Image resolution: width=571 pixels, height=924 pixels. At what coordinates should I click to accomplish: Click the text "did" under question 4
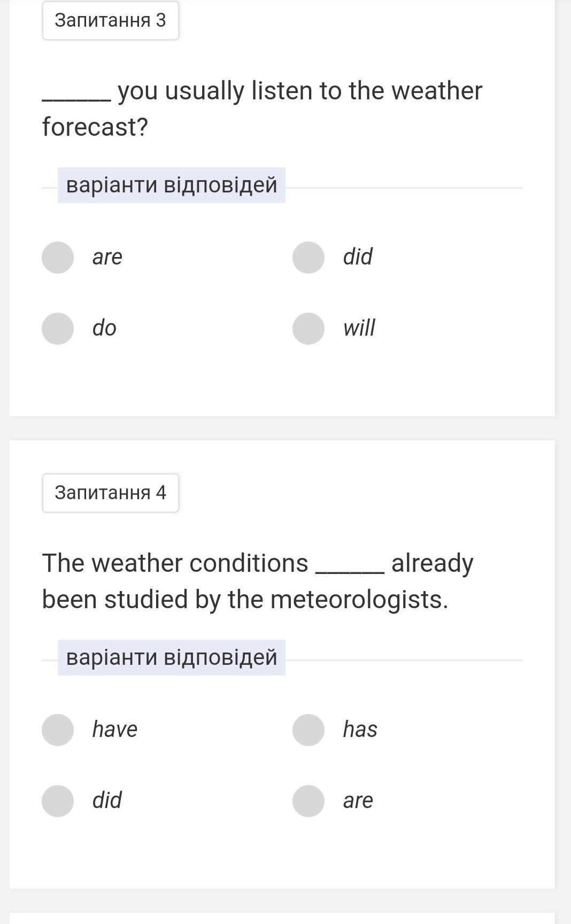coord(107,800)
